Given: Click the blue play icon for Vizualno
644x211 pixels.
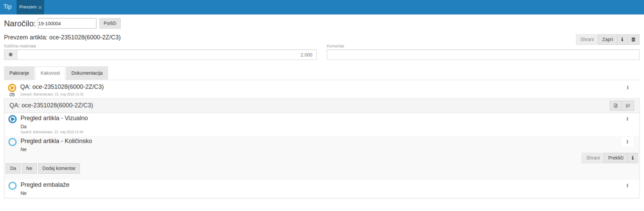Looking at the screenshot, I should [13, 120].
